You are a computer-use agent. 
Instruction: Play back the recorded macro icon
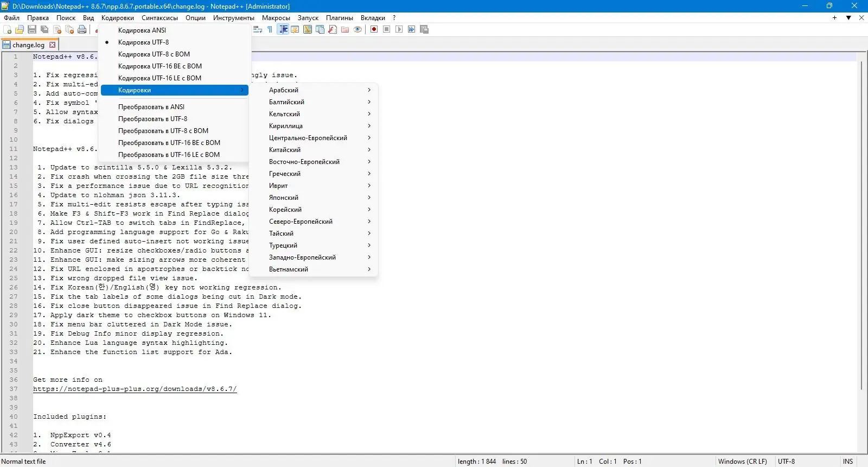click(x=399, y=29)
